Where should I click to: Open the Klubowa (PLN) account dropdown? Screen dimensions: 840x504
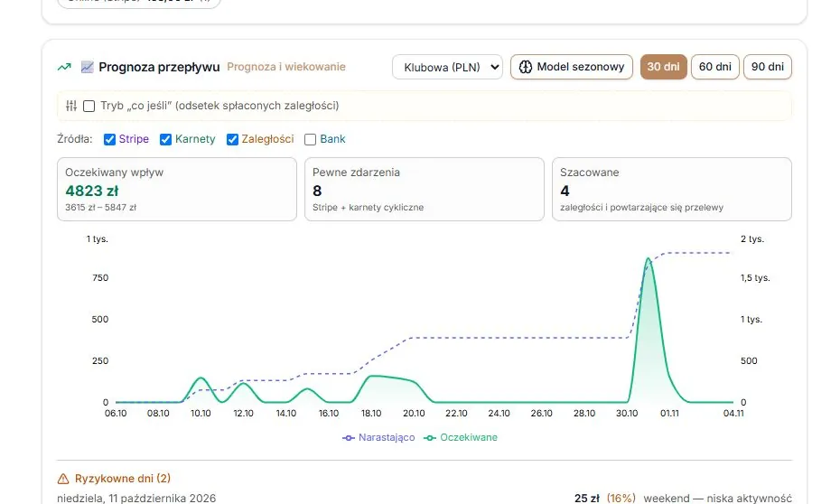click(x=447, y=67)
